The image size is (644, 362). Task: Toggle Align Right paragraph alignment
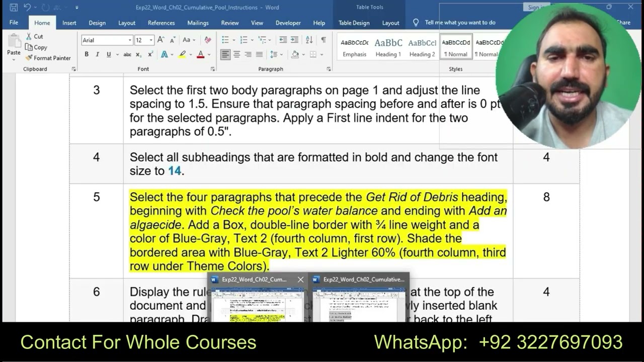248,54
